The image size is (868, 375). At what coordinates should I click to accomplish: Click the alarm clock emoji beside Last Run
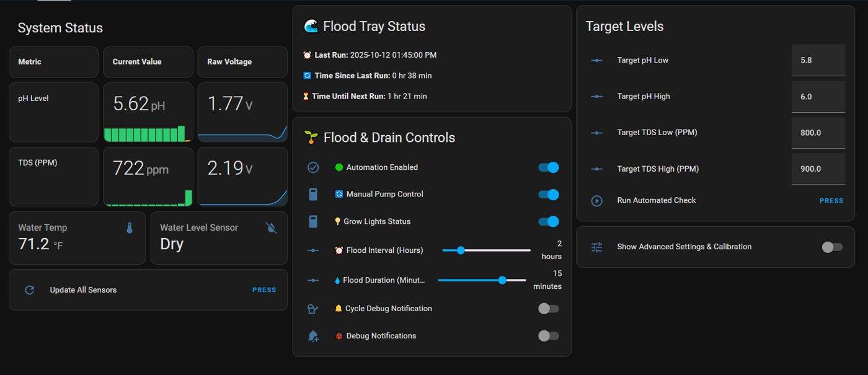(307, 55)
